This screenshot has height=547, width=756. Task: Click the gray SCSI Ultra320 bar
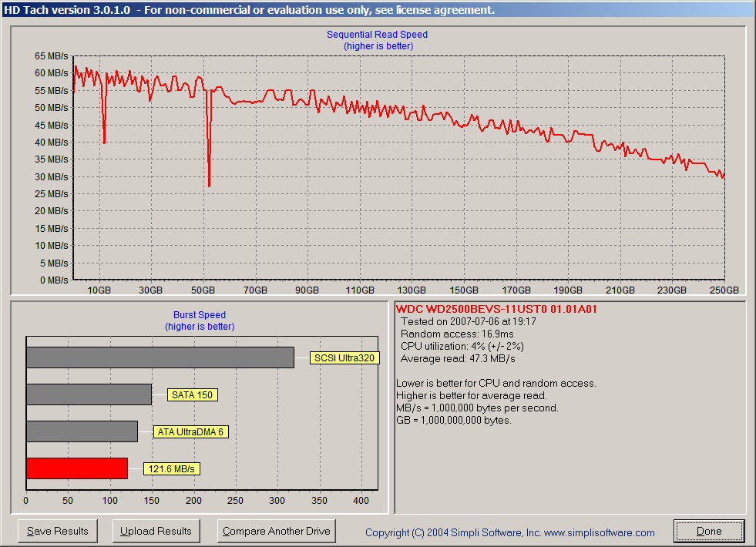pyautogui.click(x=160, y=357)
